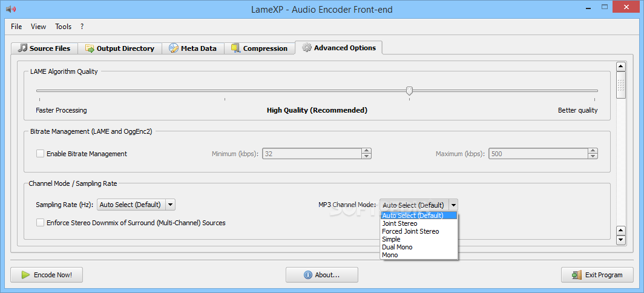Click the disc icon on Meta Data tab
The image size is (644, 293).
point(174,48)
